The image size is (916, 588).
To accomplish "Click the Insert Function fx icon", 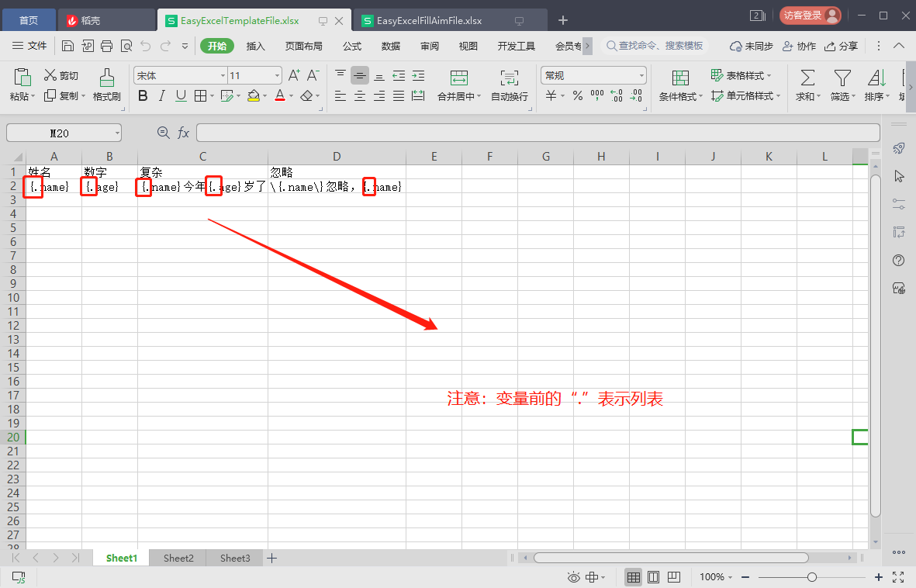I will [184, 132].
